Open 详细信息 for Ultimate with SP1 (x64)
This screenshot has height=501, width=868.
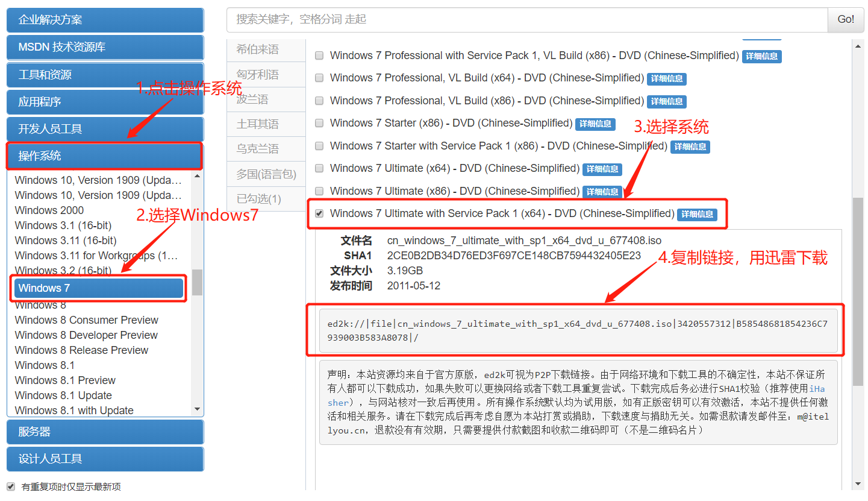click(697, 214)
